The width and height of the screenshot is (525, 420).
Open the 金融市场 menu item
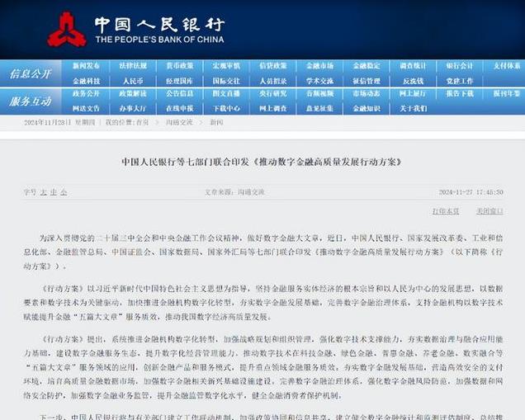(319, 66)
